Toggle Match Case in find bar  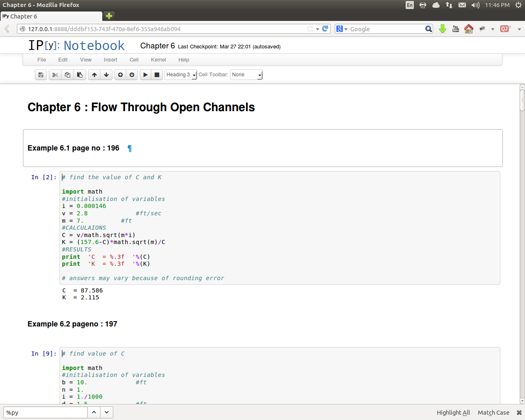coord(493,413)
